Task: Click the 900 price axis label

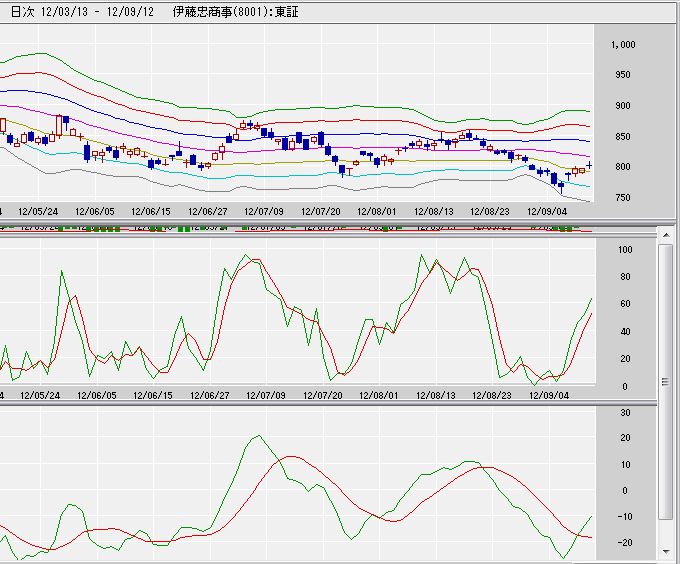Action: 623,106
